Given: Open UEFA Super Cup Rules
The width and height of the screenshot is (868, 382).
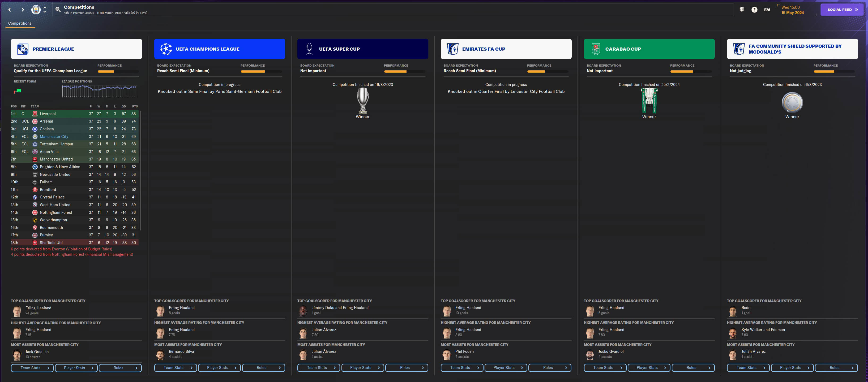Looking at the screenshot, I should coord(407,368).
